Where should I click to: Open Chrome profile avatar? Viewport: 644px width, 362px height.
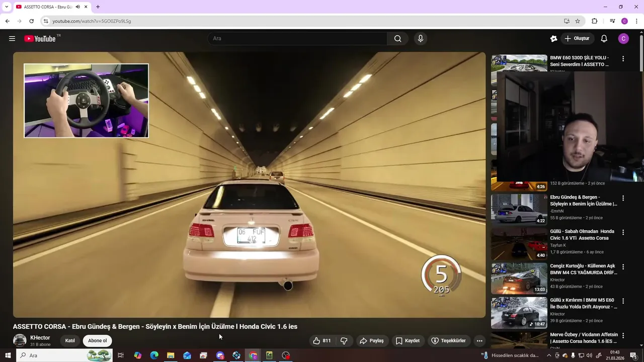click(x=624, y=21)
